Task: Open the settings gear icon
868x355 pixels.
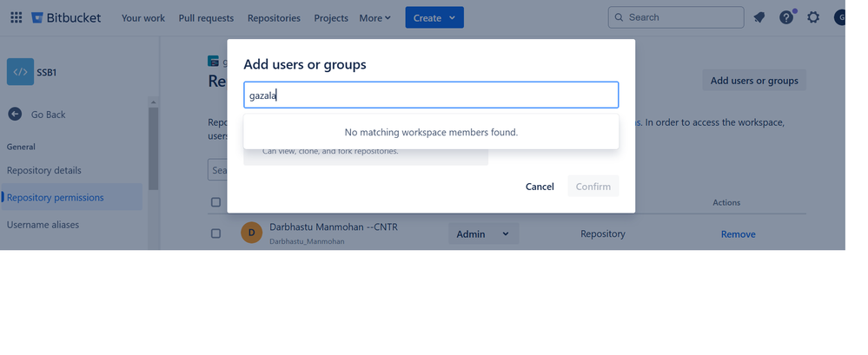Action: 812,17
